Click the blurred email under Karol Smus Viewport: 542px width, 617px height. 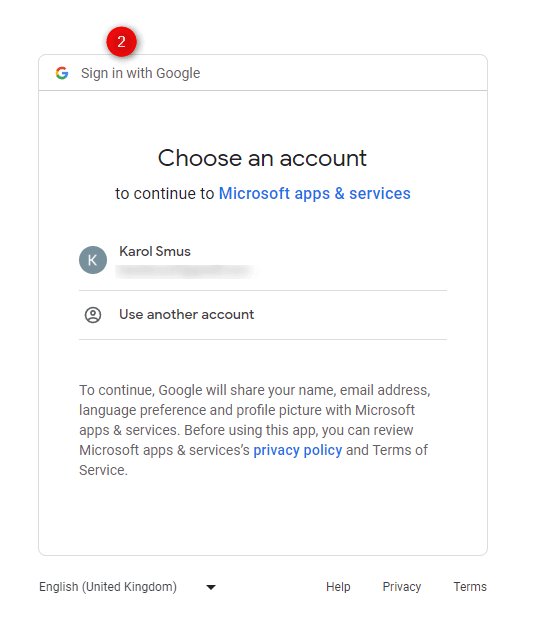[185, 272]
